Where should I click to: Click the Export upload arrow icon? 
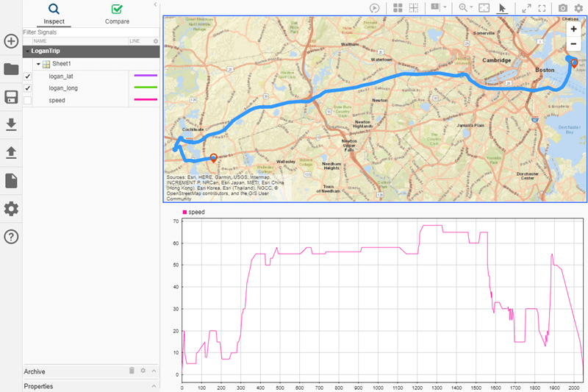(11, 152)
